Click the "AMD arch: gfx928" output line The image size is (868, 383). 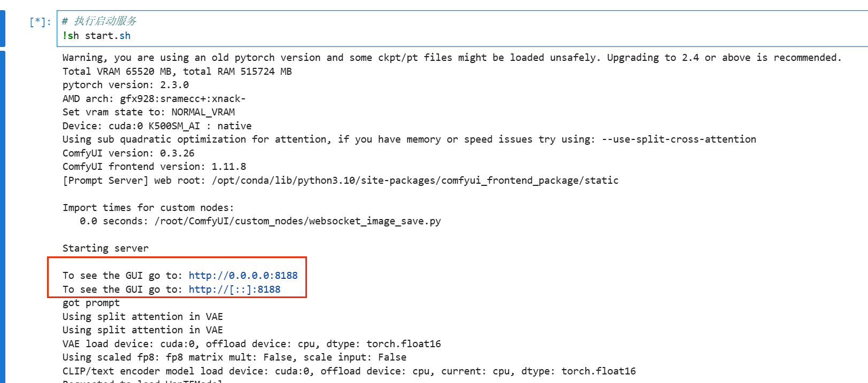pyautogui.click(x=153, y=99)
